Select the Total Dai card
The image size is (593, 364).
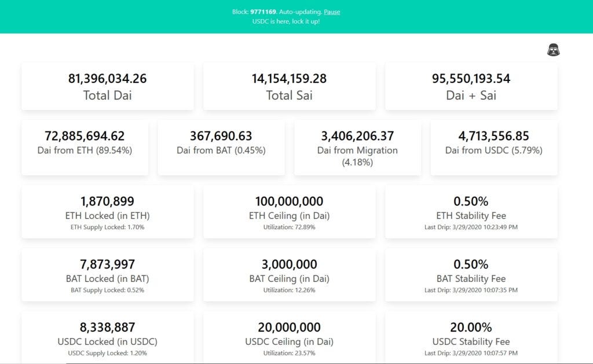pyautogui.click(x=108, y=86)
